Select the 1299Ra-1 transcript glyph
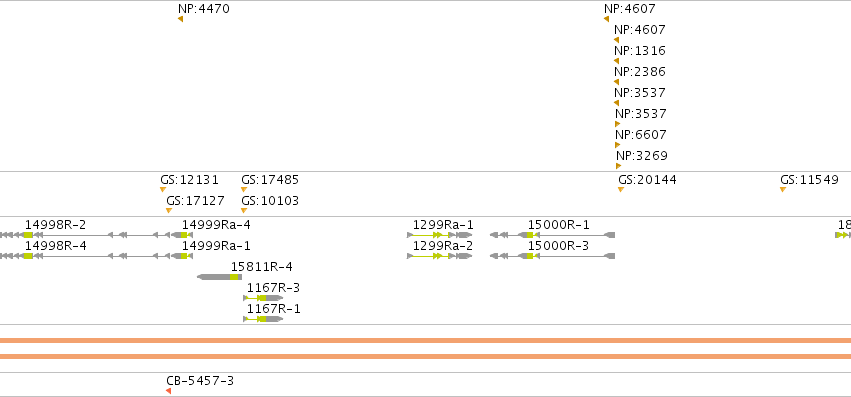 point(440,235)
